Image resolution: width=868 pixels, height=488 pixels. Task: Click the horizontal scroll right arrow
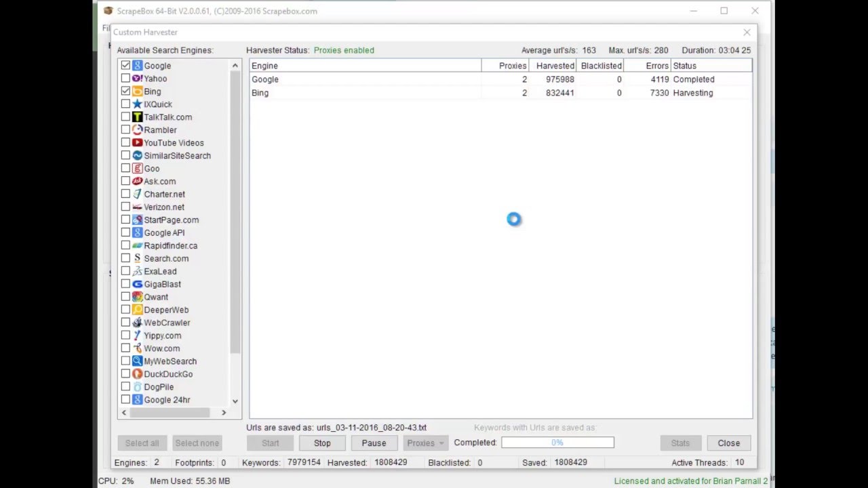pos(224,412)
